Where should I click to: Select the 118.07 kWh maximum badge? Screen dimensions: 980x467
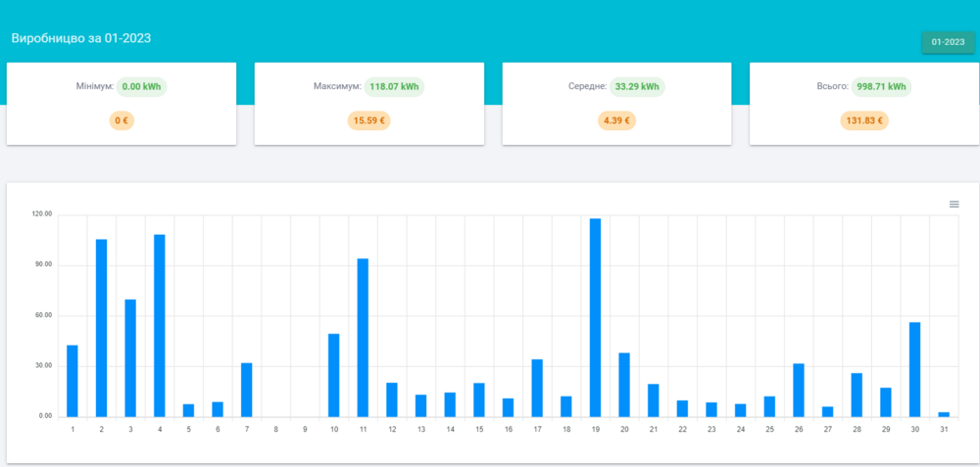pyautogui.click(x=394, y=87)
